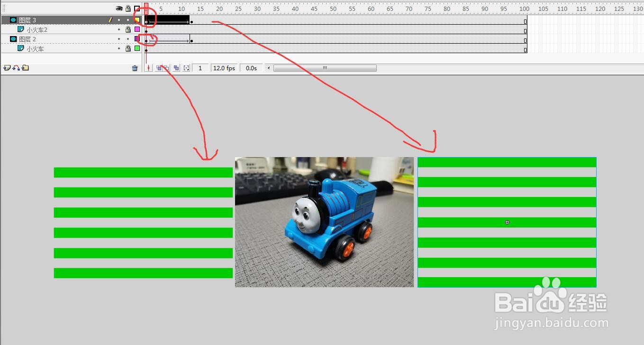Delete the selected layer with the trash icon

pos(135,68)
